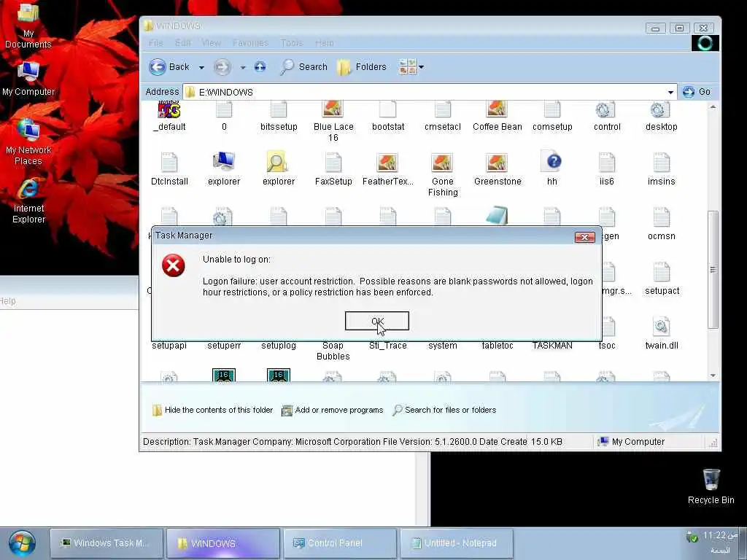The image size is (747, 560).
Task: Select the FaxSetup file
Action: [333, 169]
